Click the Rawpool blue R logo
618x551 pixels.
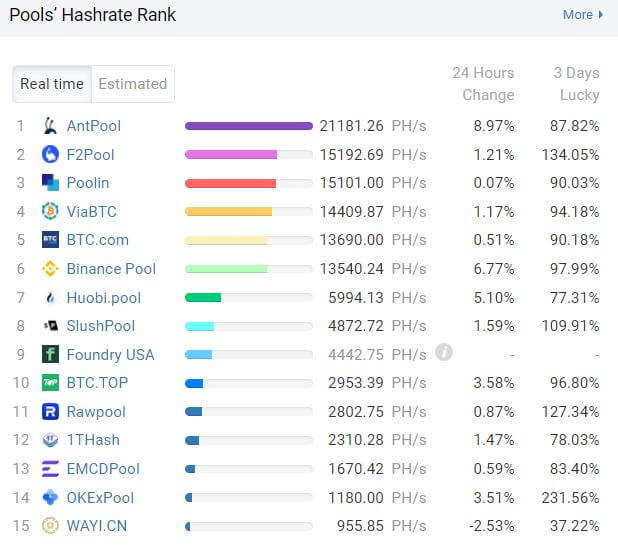click(50, 412)
